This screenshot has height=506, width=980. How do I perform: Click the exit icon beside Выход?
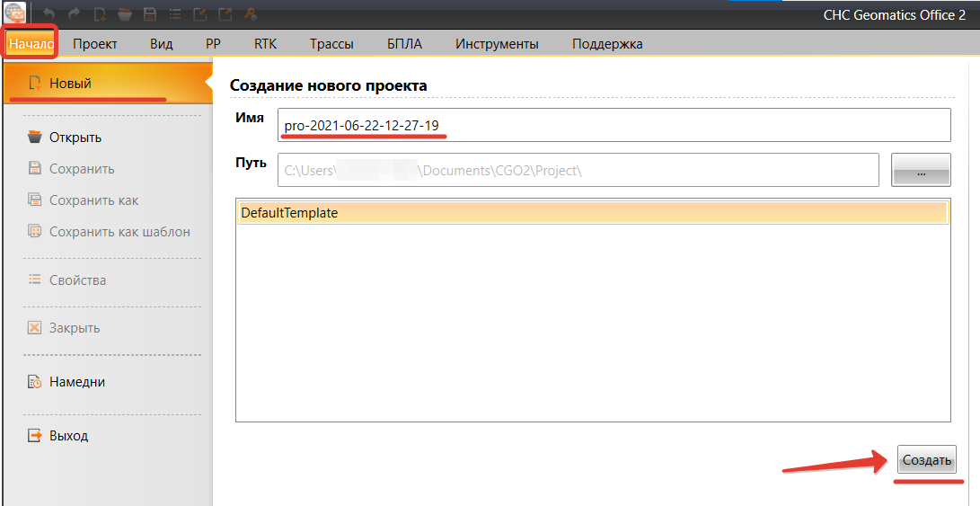coord(35,435)
